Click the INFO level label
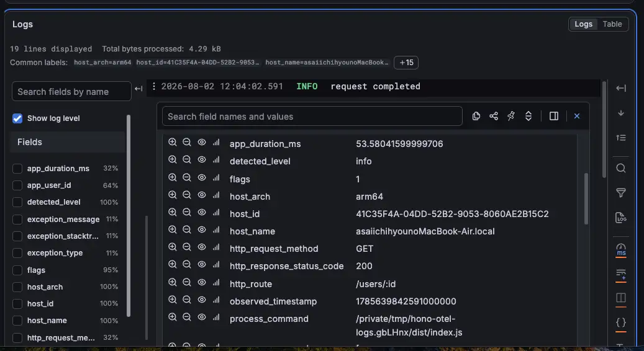644x351 pixels. click(307, 86)
